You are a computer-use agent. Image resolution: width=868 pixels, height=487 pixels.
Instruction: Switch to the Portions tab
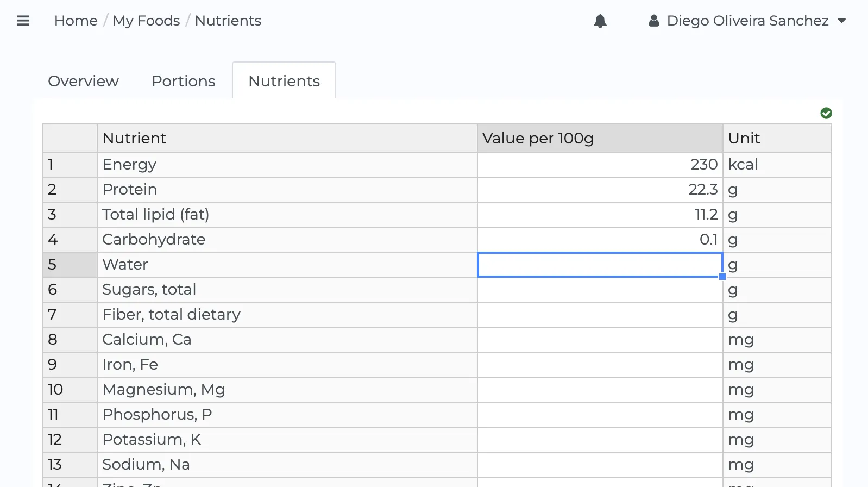tap(183, 81)
